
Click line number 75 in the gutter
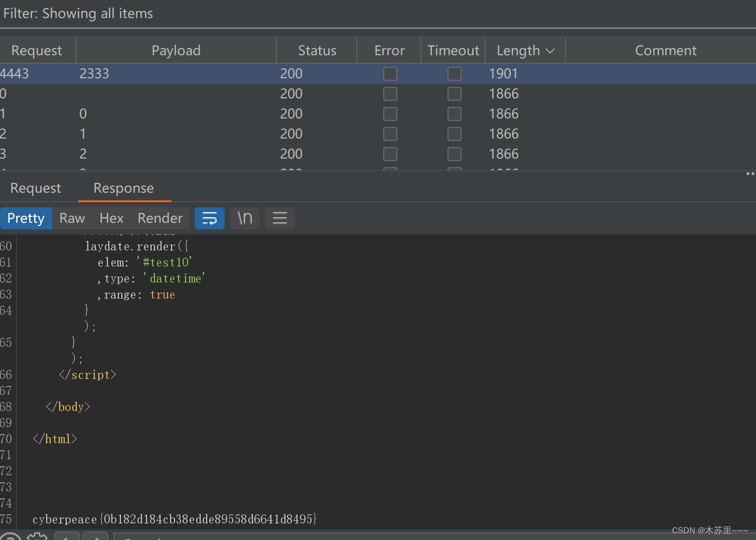coord(6,519)
